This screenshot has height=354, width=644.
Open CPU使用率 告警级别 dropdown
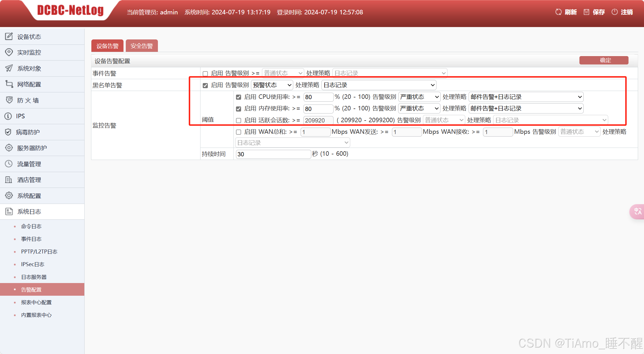[x=420, y=97]
